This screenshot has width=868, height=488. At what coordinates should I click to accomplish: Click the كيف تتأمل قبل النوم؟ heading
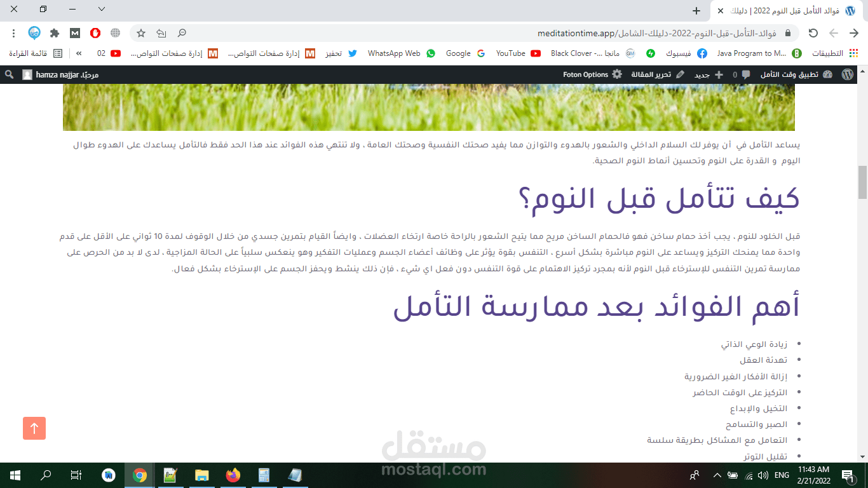[660, 198]
